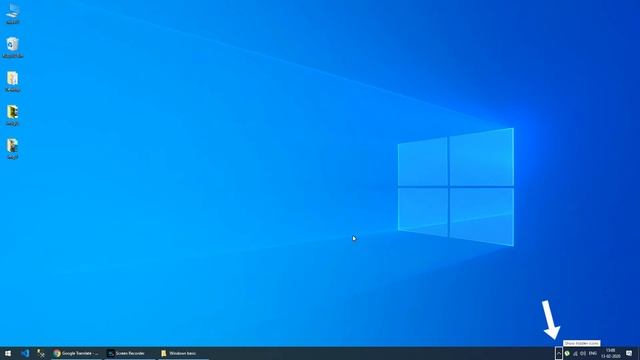
Task: Select the This PC desktop icon
Action: pos(13,14)
